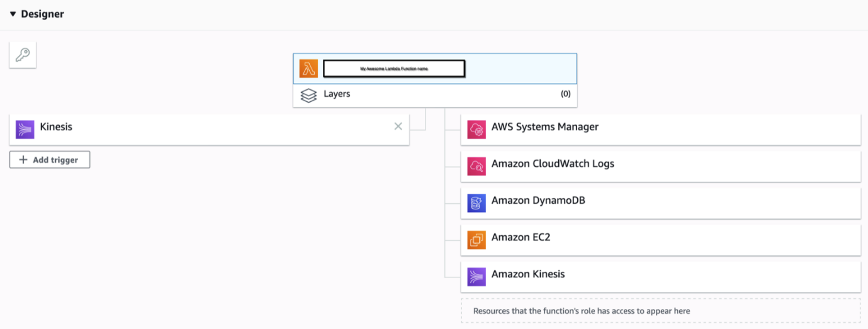868x329 pixels.
Task: Remove the Kinesis trigger with X
Action: (398, 126)
